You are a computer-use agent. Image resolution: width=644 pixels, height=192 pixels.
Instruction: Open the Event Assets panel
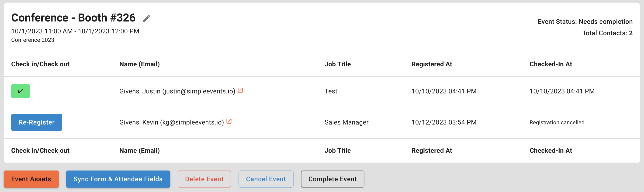tap(31, 179)
